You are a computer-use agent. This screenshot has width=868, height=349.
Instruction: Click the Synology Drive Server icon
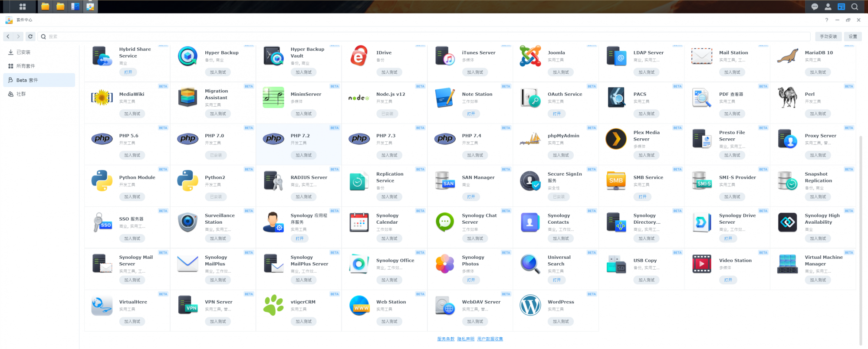click(702, 222)
